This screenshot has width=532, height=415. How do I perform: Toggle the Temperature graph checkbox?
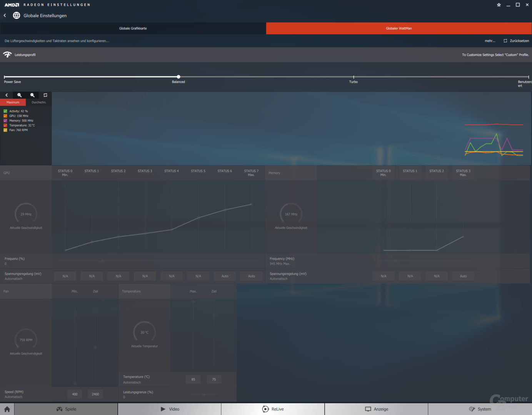[x=5, y=125]
